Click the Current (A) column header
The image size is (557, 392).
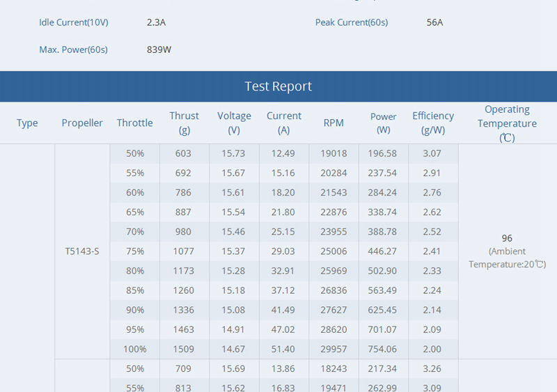point(284,123)
